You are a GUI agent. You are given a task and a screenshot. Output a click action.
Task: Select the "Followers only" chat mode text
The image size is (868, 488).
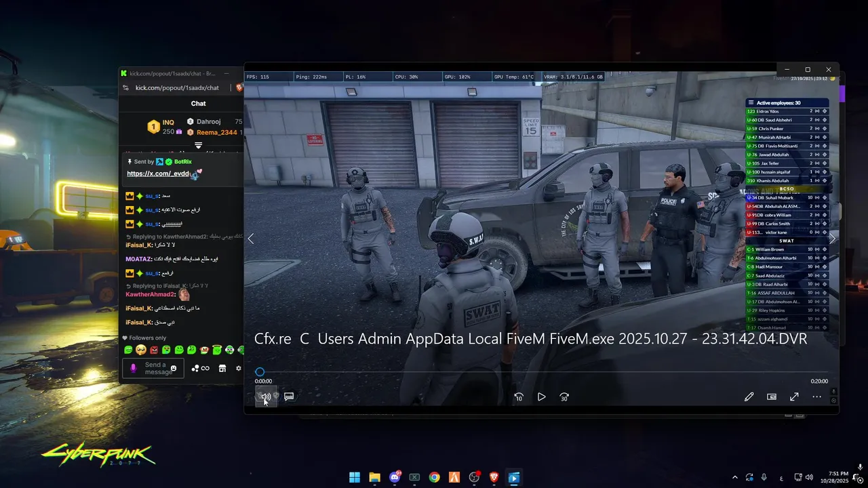pos(147,338)
